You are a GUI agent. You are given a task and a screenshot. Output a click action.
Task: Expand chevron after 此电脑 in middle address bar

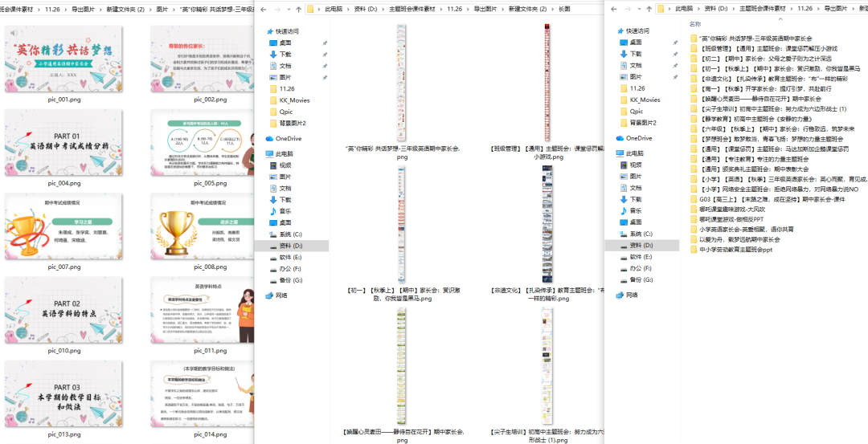point(348,10)
